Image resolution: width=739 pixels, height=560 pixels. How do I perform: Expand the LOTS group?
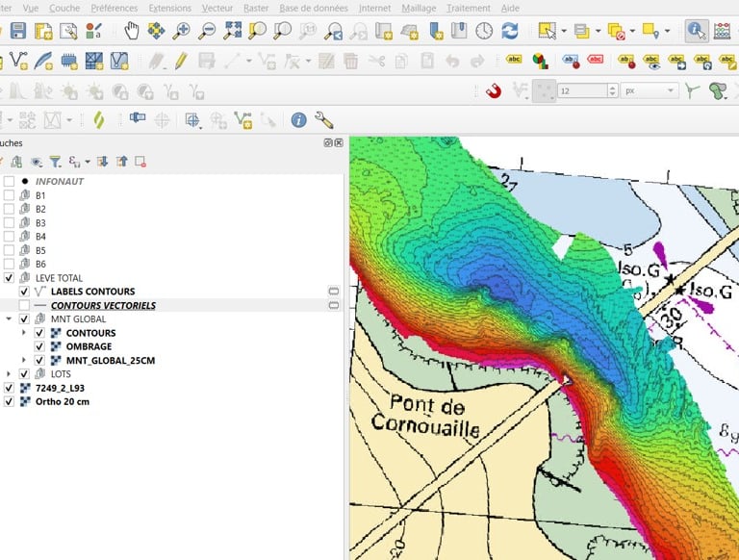[x=9, y=373]
